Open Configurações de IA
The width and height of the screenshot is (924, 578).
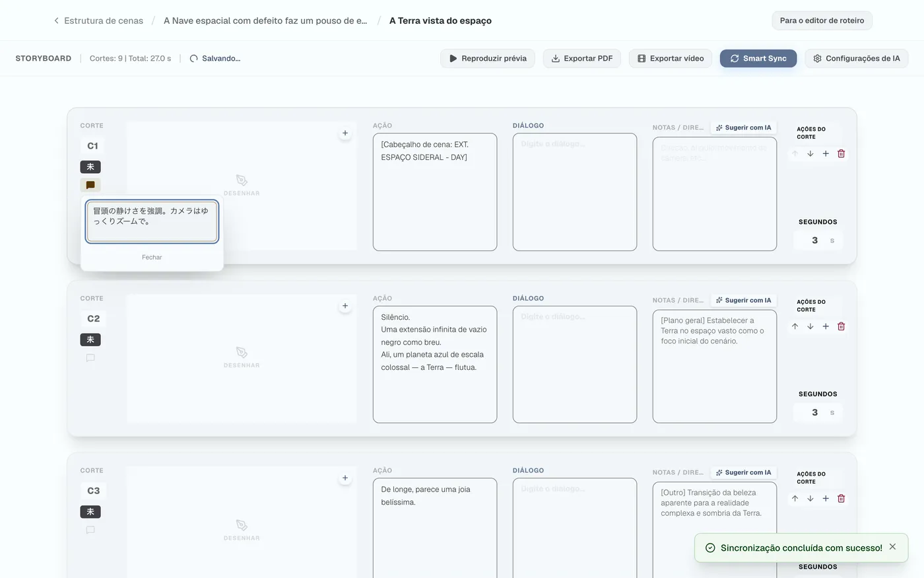[857, 58]
